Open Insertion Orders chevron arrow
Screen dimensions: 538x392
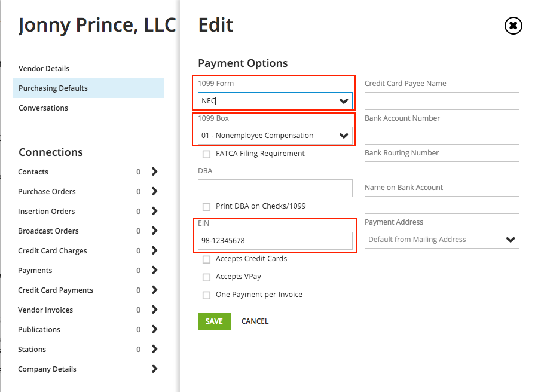154,211
